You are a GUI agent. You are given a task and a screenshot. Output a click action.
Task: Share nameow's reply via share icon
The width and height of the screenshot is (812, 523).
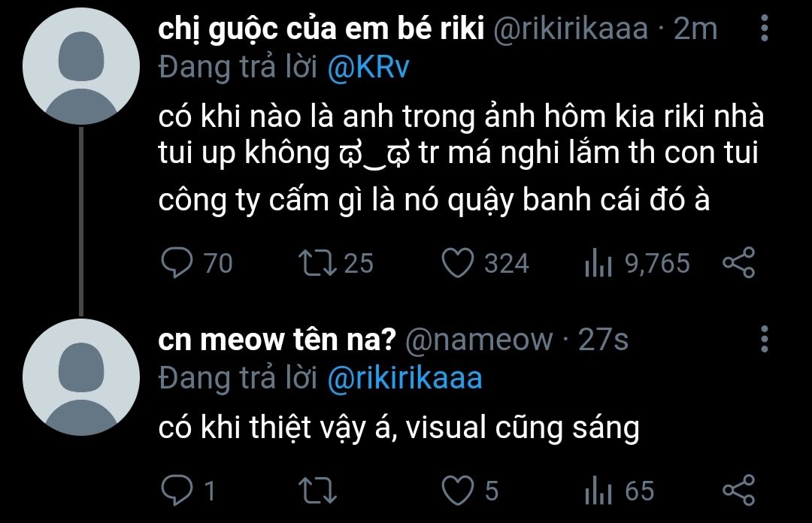739,490
